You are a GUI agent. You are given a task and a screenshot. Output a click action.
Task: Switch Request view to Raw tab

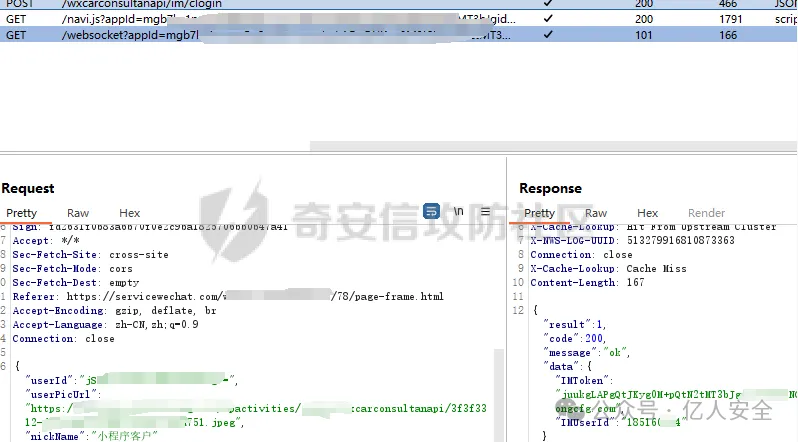(x=78, y=213)
